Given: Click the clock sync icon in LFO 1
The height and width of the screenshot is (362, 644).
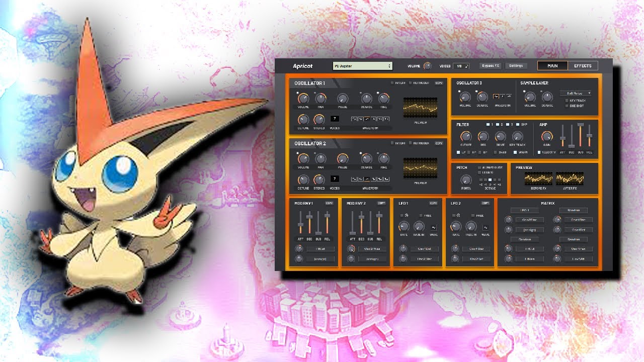Looking at the screenshot, I should pyautogui.click(x=407, y=215).
